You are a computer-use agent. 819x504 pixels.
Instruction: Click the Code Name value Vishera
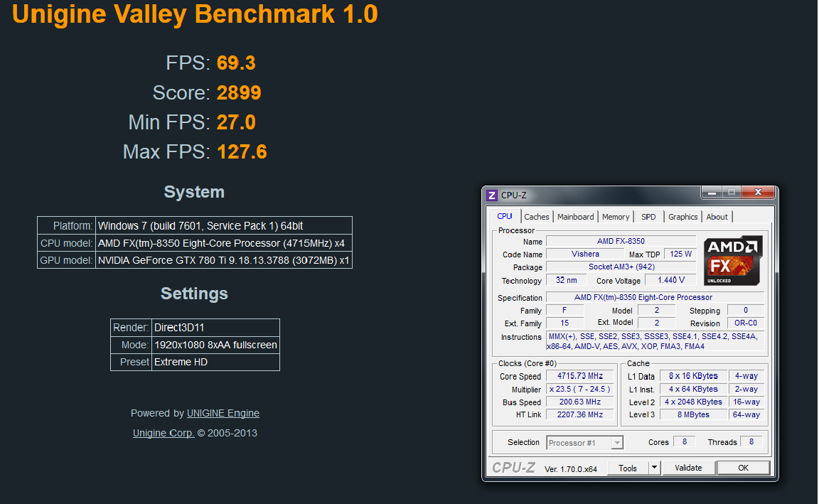[585, 254]
